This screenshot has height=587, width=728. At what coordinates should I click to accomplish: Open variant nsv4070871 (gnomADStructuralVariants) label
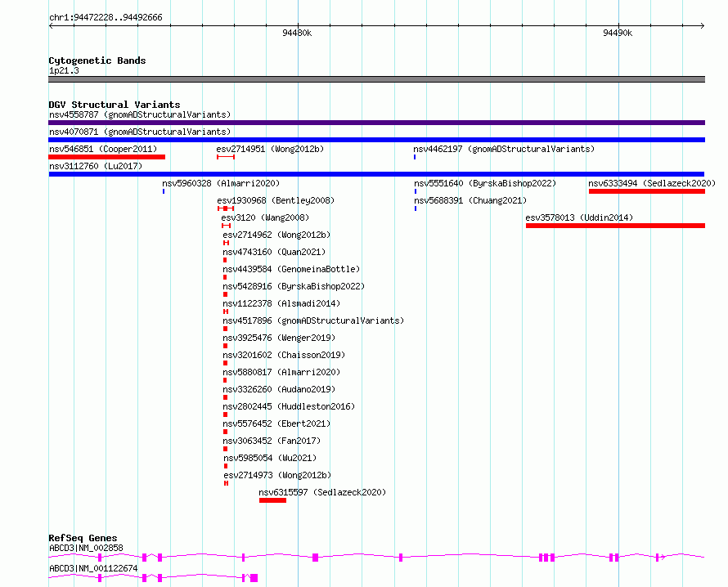(140, 132)
